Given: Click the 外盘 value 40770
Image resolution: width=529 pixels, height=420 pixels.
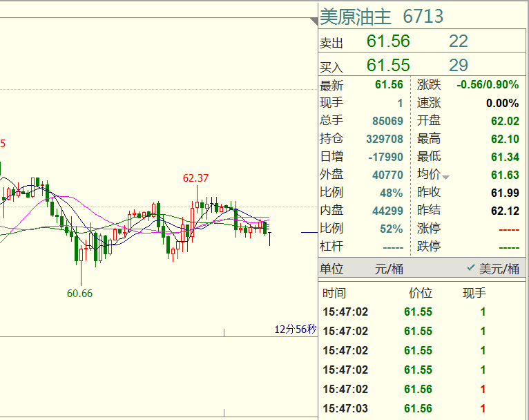Looking at the screenshot, I should (x=387, y=175).
